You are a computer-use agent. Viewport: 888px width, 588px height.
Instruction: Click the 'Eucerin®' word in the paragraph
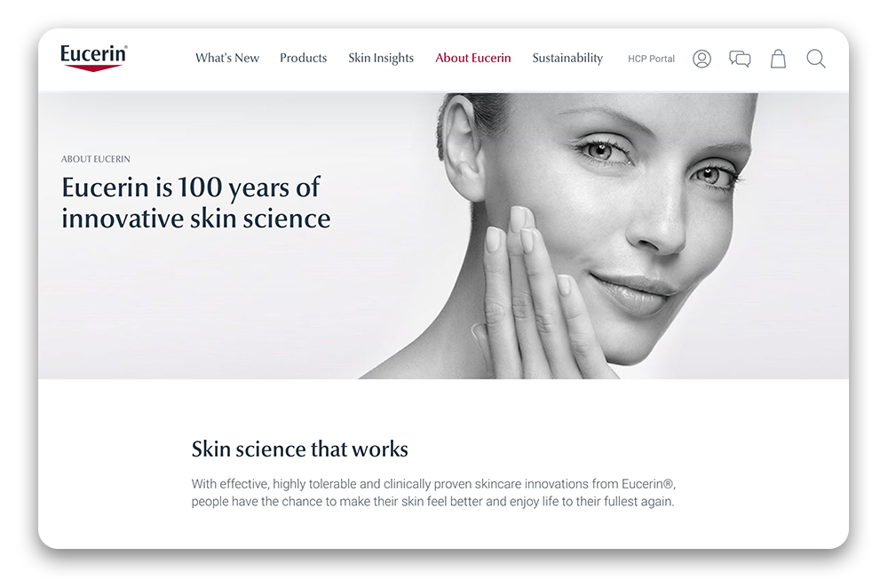[647, 484]
